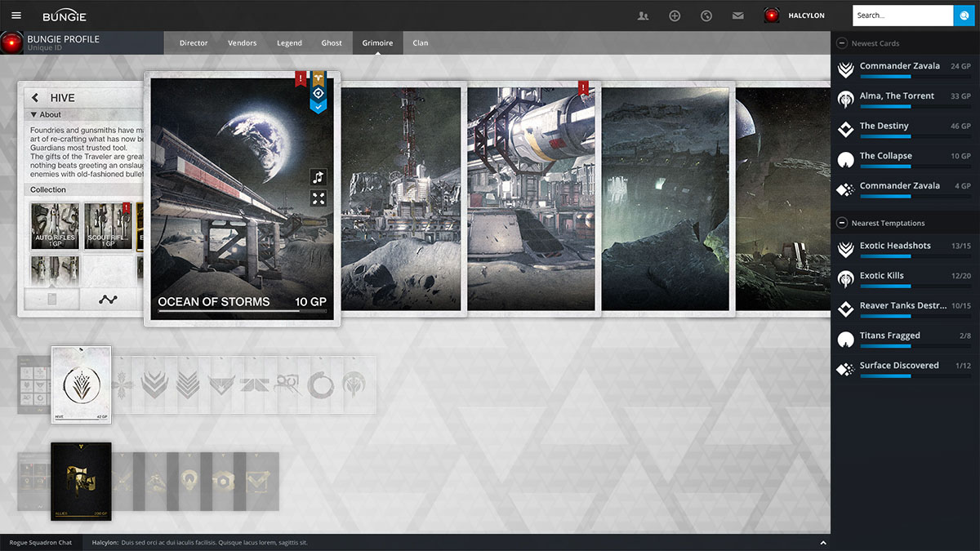Select Exotic Headshots temptation
Image resolution: width=980 pixels, height=551 pixels.
tap(895, 247)
